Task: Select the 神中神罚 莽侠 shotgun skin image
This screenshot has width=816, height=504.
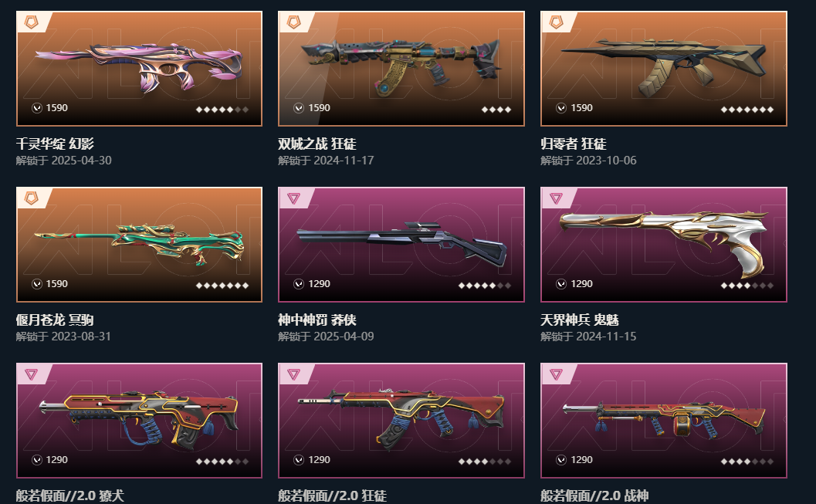Action: (x=401, y=245)
